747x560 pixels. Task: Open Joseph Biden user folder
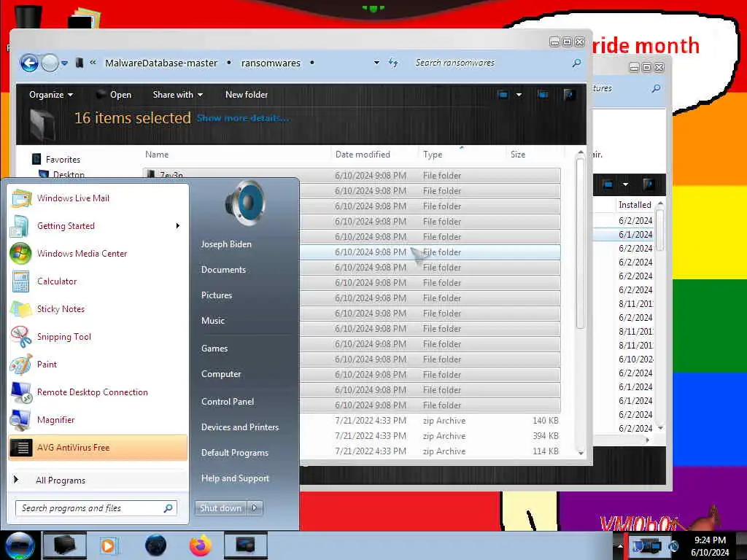226,244
